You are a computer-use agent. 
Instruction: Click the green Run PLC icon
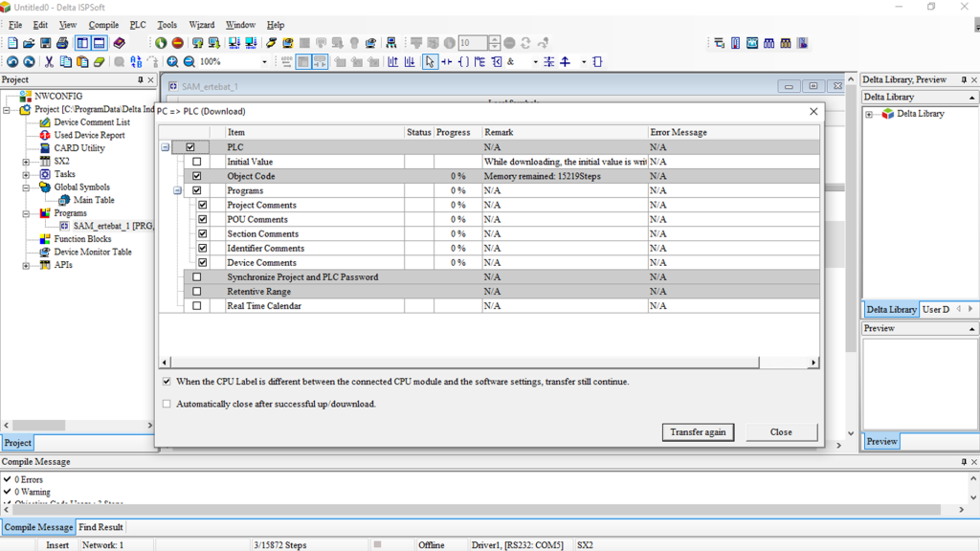pyautogui.click(x=161, y=43)
